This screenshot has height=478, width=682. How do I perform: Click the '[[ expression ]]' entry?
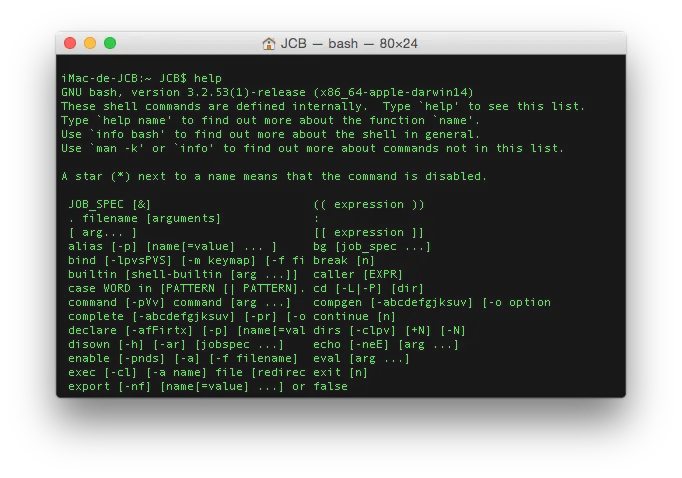369,232
